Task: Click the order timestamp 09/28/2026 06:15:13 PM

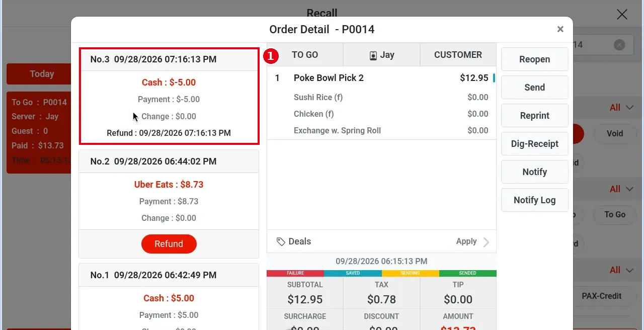Action: pyautogui.click(x=381, y=262)
